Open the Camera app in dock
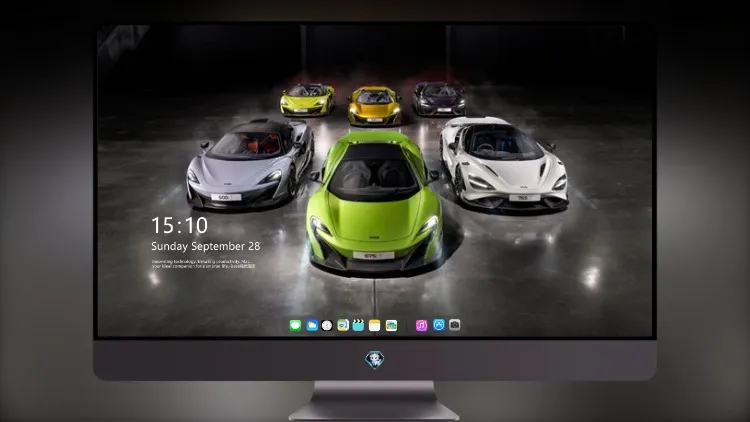 click(454, 325)
